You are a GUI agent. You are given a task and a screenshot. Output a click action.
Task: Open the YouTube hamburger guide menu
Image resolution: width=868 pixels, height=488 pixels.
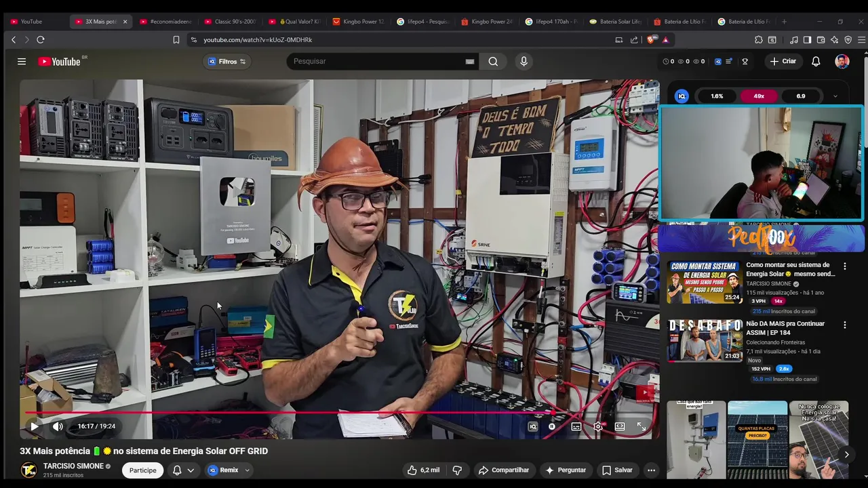click(22, 62)
